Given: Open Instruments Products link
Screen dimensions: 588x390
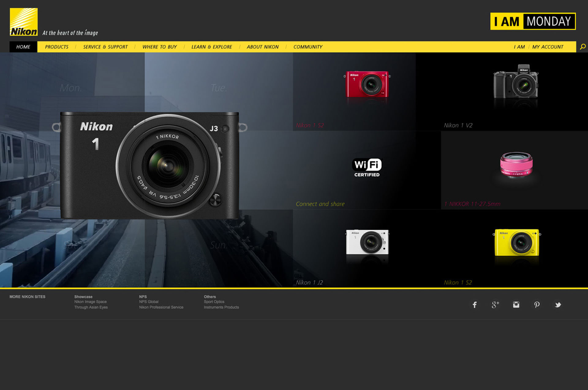Looking at the screenshot, I should [221, 307].
